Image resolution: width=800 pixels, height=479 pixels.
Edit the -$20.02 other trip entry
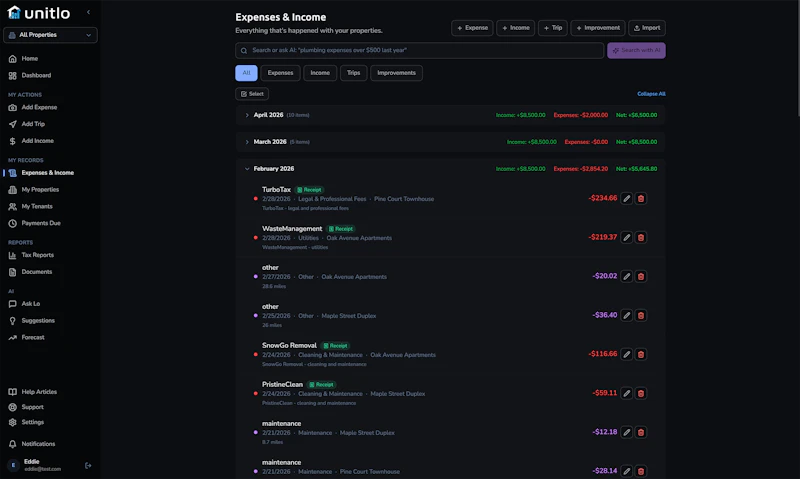click(627, 276)
